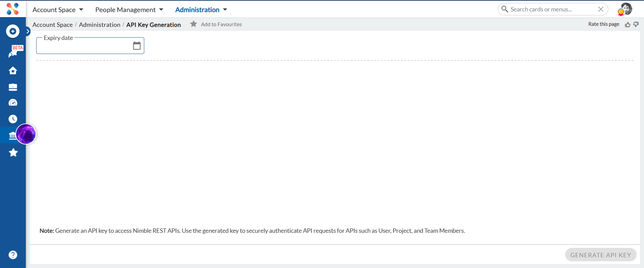This screenshot has height=268, width=644.
Task: Click the Add to Favourites star icon
Action: (194, 24)
